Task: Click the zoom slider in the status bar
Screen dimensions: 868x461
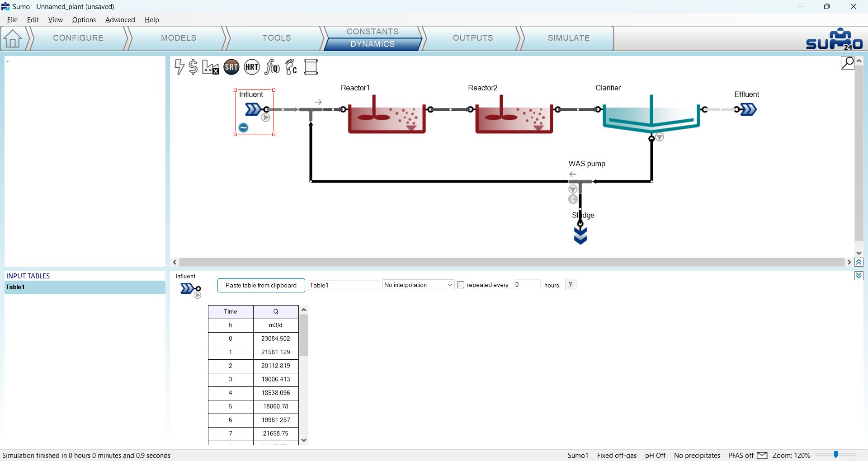Action: pos(835,455)
